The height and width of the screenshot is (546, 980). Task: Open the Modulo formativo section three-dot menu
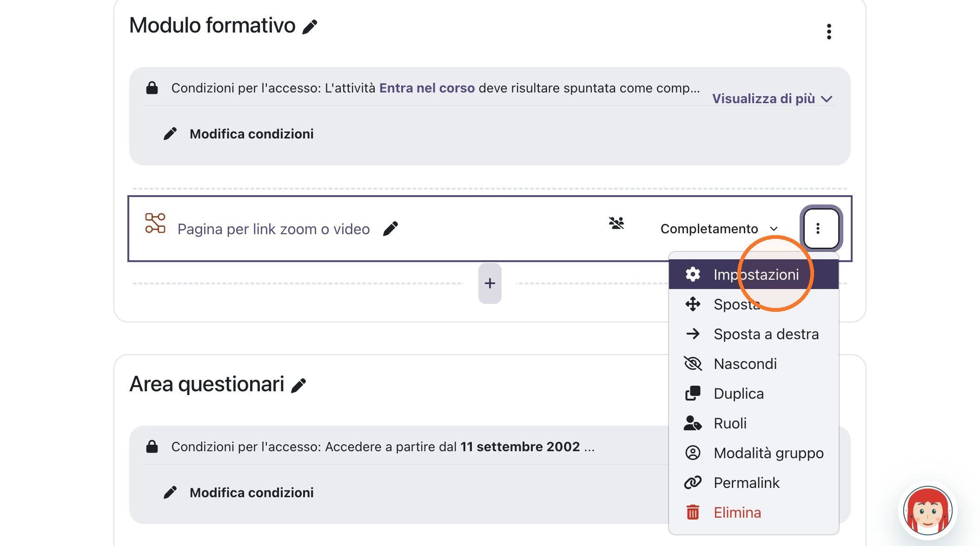tap(829, 32)
